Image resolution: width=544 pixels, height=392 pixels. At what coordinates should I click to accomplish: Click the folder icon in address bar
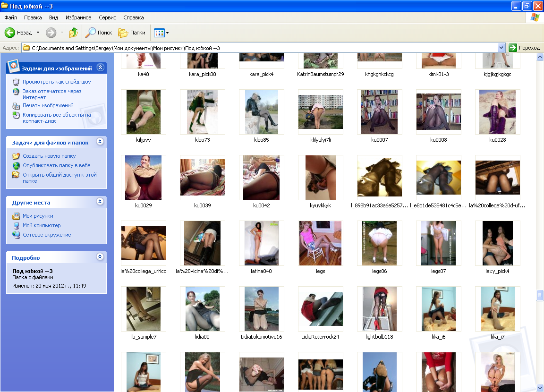coord(26,48)
